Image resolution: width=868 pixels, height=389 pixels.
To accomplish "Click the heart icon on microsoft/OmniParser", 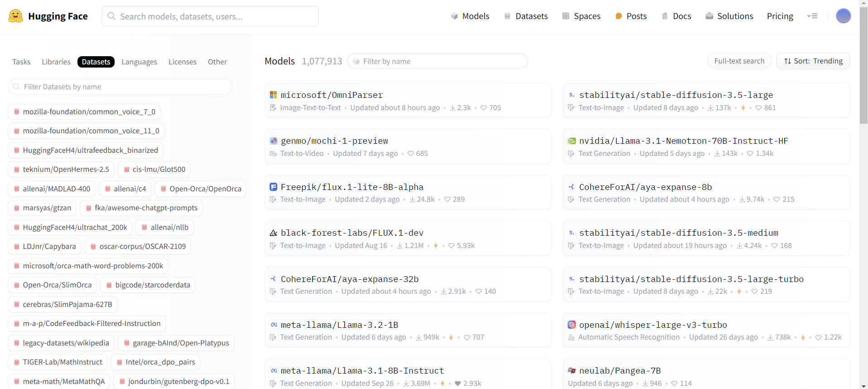I will 483,108.
